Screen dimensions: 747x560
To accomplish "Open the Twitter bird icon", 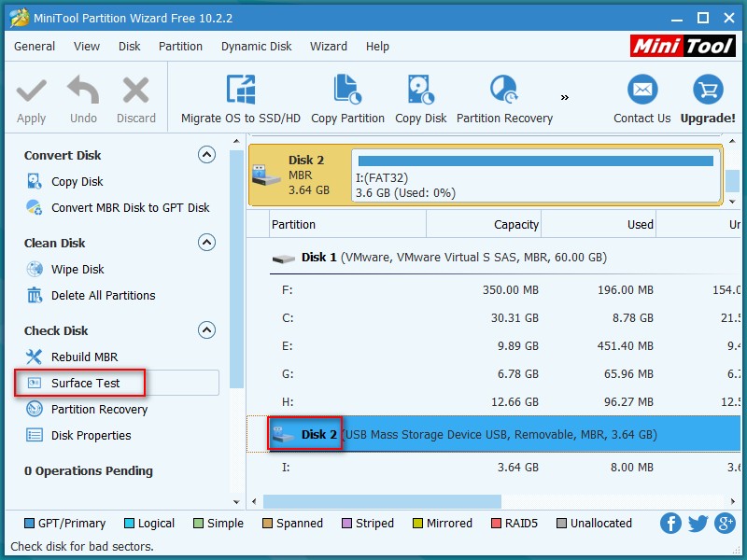I will point(698,524).
